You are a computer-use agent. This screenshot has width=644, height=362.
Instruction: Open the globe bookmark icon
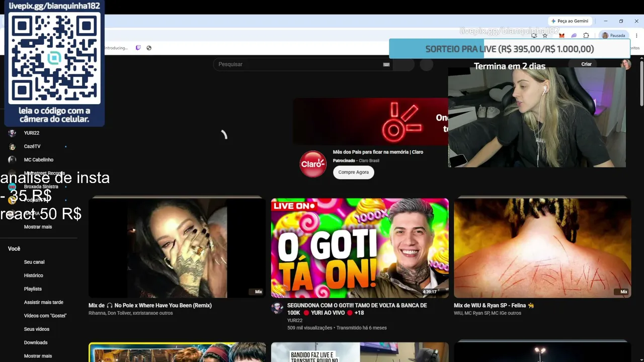tap(149, 48)
